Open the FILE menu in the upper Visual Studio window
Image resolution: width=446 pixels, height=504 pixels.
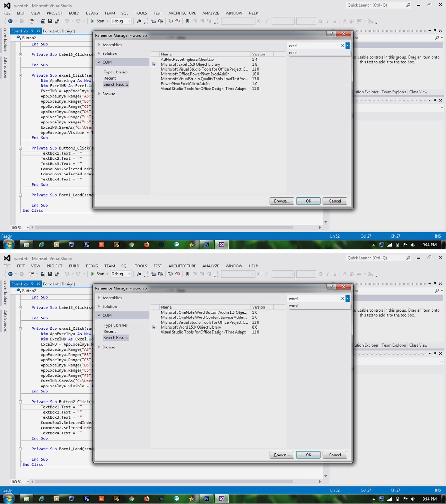tap(7, 13)
